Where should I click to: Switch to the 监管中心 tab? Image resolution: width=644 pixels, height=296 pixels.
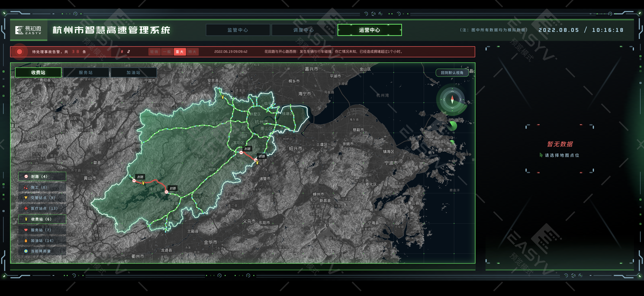(238, 30)
